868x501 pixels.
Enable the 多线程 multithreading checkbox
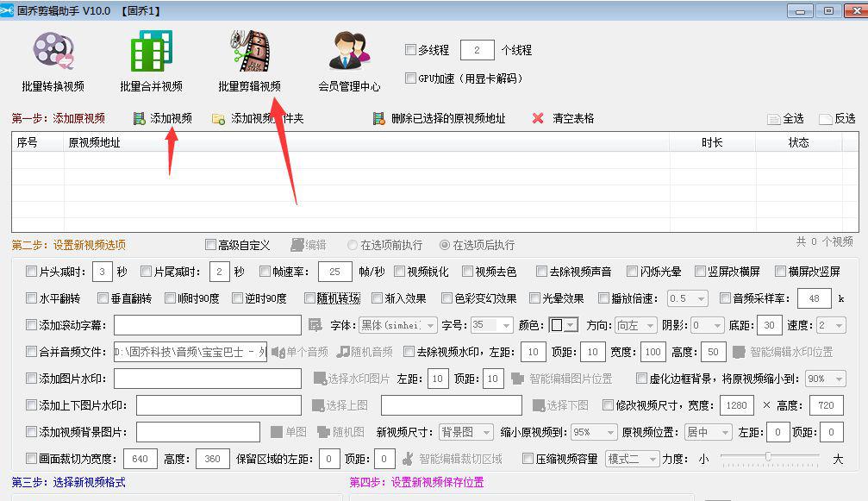410,50
